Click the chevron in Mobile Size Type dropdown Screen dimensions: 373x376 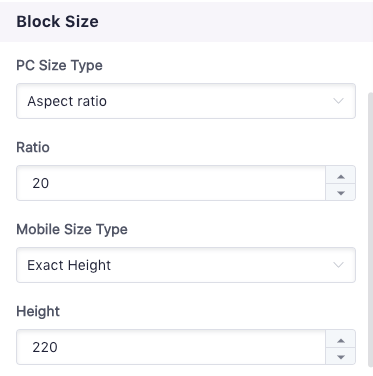point(338,265)
